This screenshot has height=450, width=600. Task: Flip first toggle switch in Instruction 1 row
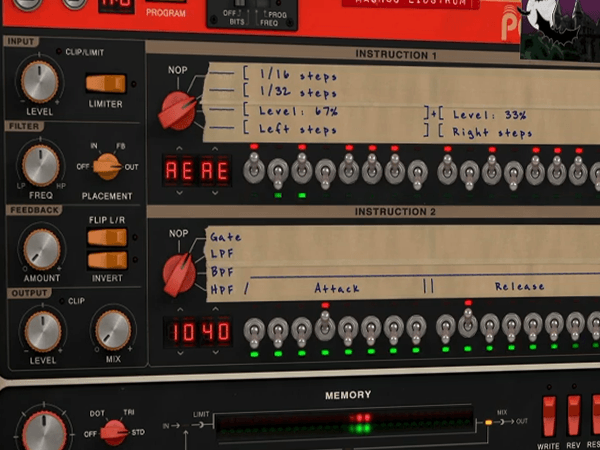(x=255, y=171)
